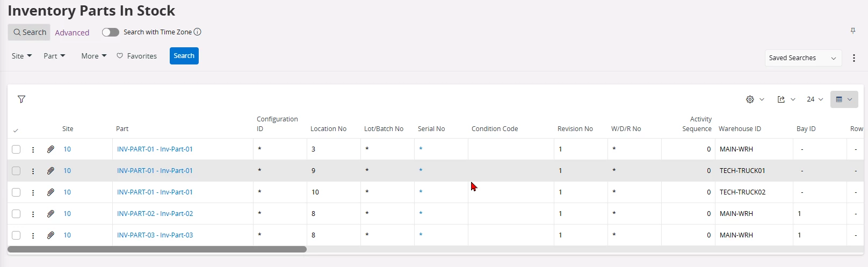Open the INV-PART-03 part link
Viewport: 868px width, 267px height.
[x=155, y=235]
